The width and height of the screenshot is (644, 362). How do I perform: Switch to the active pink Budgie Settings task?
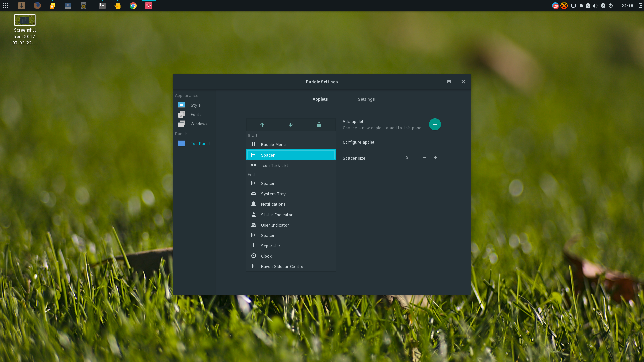(149, 6)
